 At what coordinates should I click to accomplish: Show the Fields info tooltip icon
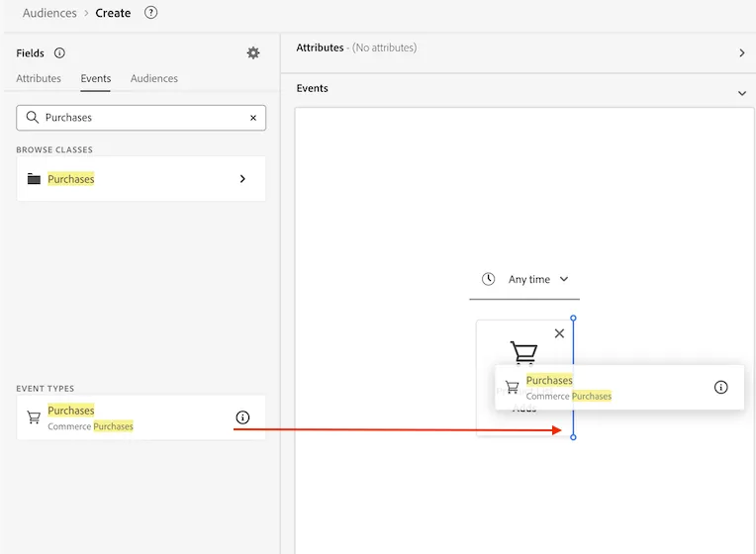point(59,53)
